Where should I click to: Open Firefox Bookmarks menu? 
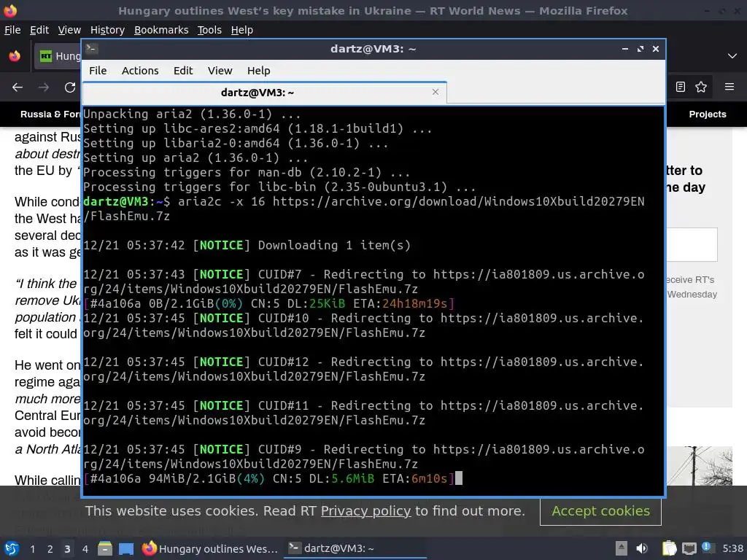161,30
